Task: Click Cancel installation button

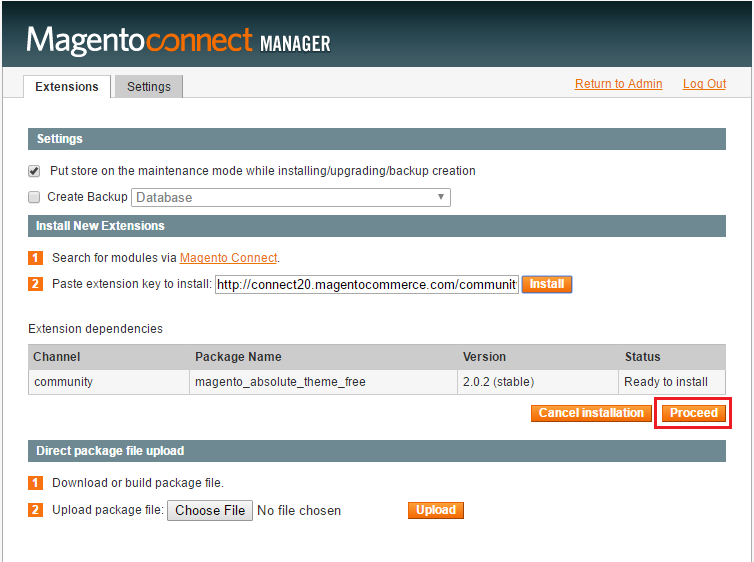Action: (x=591, y=413)
